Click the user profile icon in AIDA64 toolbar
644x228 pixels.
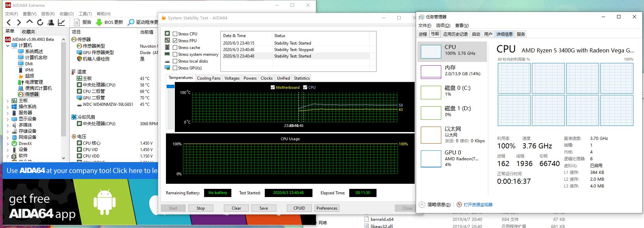[x=51, y=22]
